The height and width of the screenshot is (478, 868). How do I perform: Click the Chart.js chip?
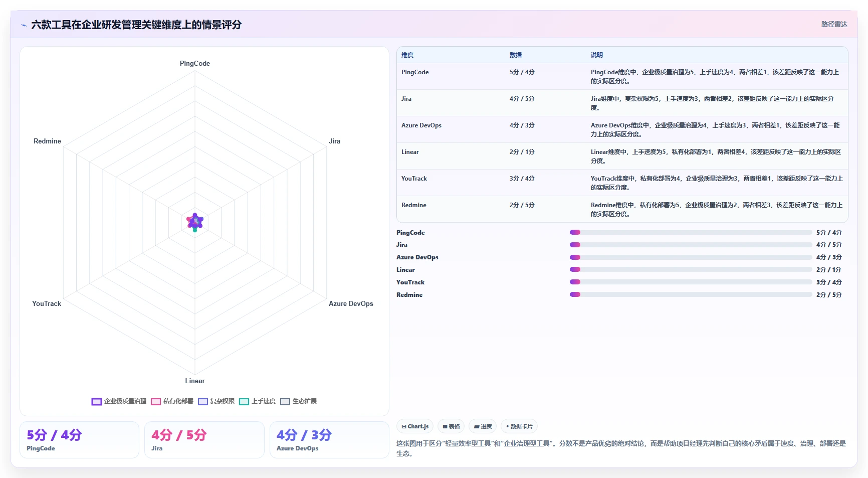click(x=415, y=426)
